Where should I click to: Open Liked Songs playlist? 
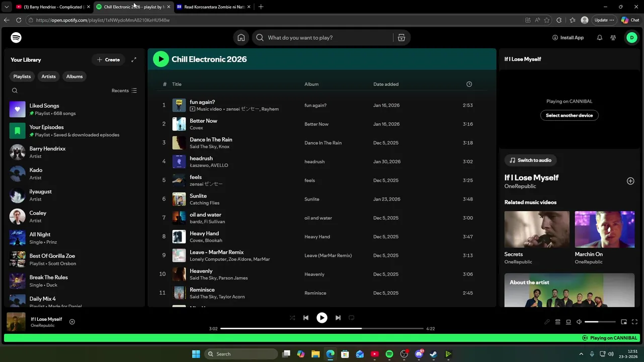[74, 109]
